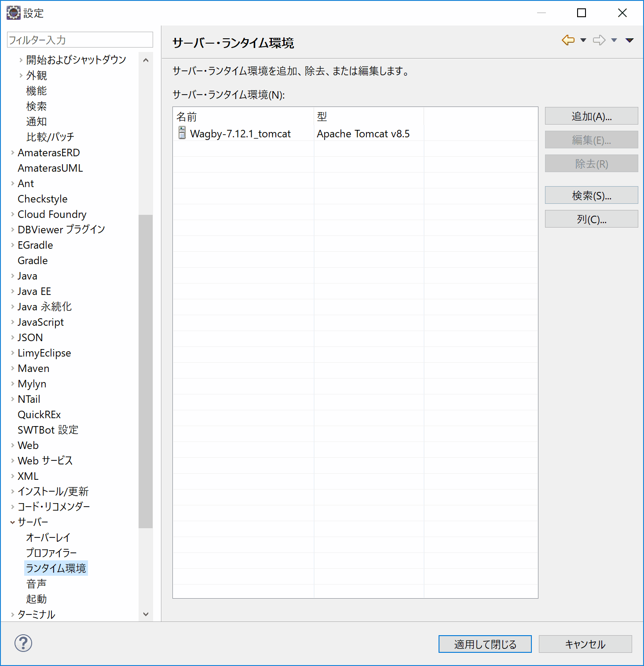The height and width of the screenshot is (666, 644).
Task: Expand the Maven tree node
Action: click(x=12, y=368)
